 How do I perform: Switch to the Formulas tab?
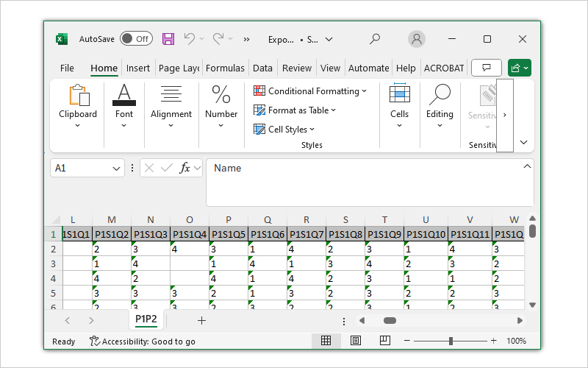[x=225, y=68]
